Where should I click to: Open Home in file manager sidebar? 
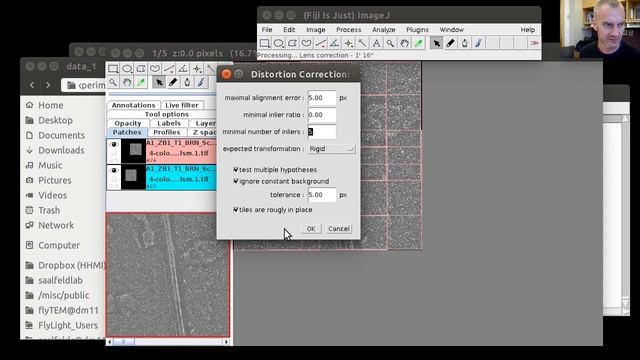51,105
